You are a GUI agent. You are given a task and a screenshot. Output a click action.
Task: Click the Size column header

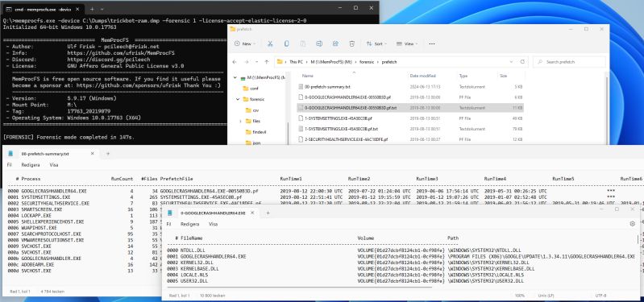coord(503,76)
